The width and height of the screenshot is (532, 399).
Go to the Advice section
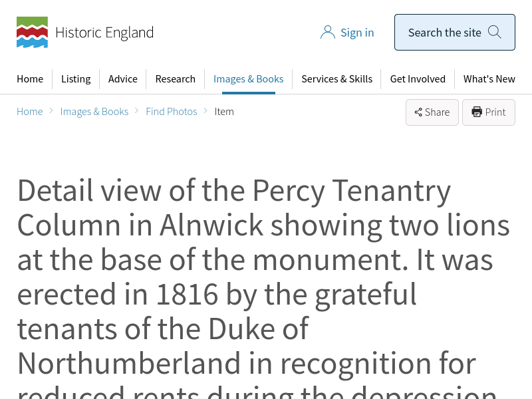(x=123, y=79)
